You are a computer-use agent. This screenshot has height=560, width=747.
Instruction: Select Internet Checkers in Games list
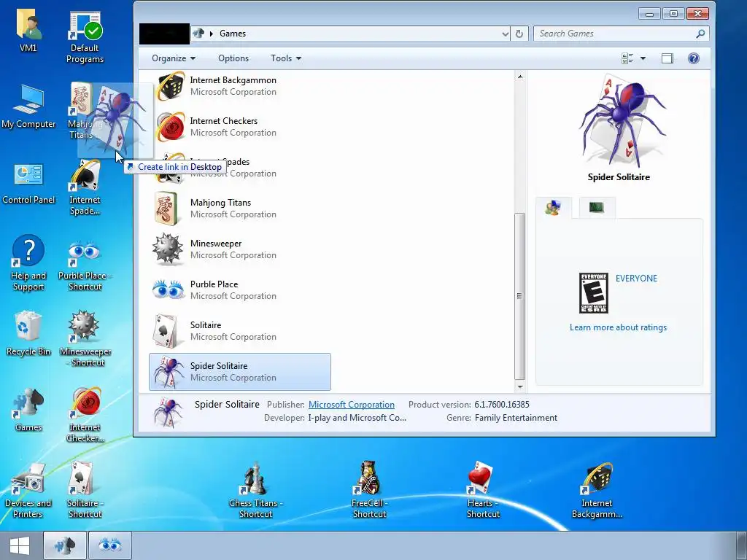point(239,127)
